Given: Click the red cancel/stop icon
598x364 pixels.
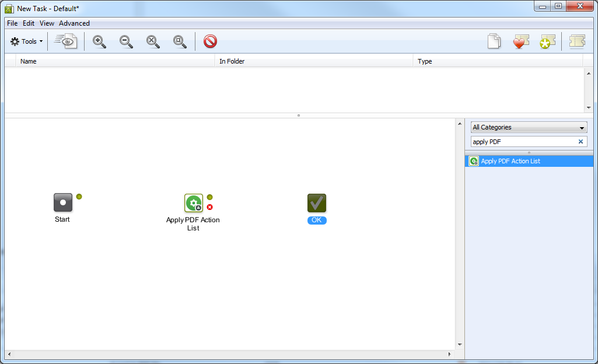Looking at the screenshot, I should [210, 41].
